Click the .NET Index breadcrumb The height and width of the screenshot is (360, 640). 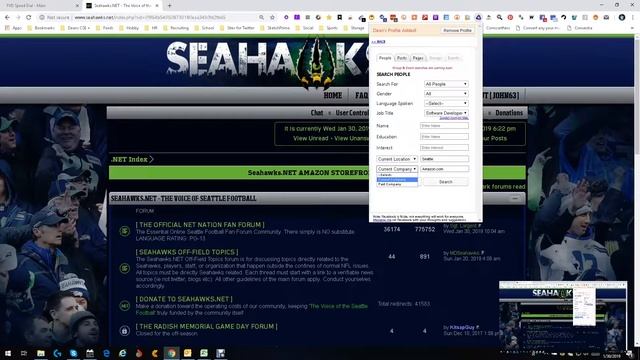coord(129,159)
